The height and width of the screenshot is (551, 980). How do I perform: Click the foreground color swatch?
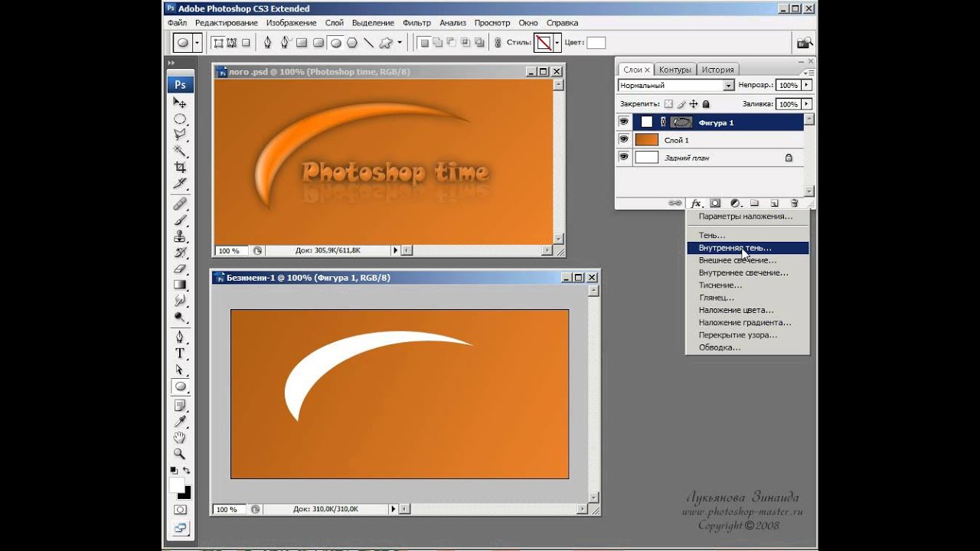click(x=177, y=486)
